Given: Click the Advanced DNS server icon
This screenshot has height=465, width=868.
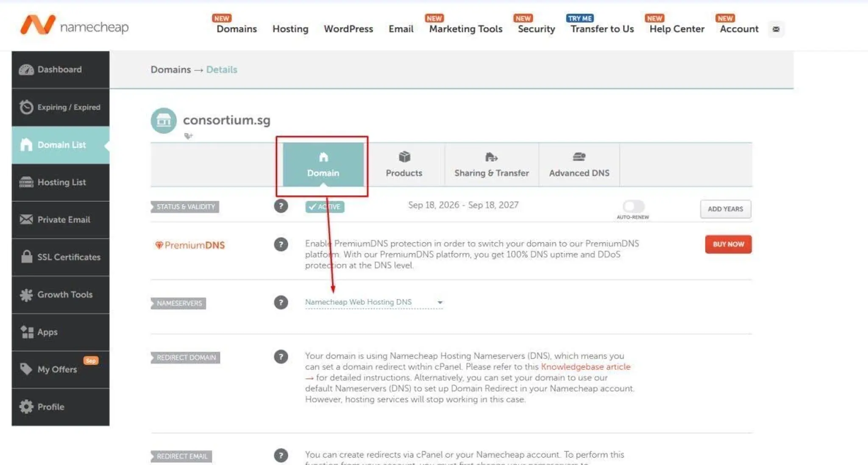Looking at the screenshot, I should [579, 157].
